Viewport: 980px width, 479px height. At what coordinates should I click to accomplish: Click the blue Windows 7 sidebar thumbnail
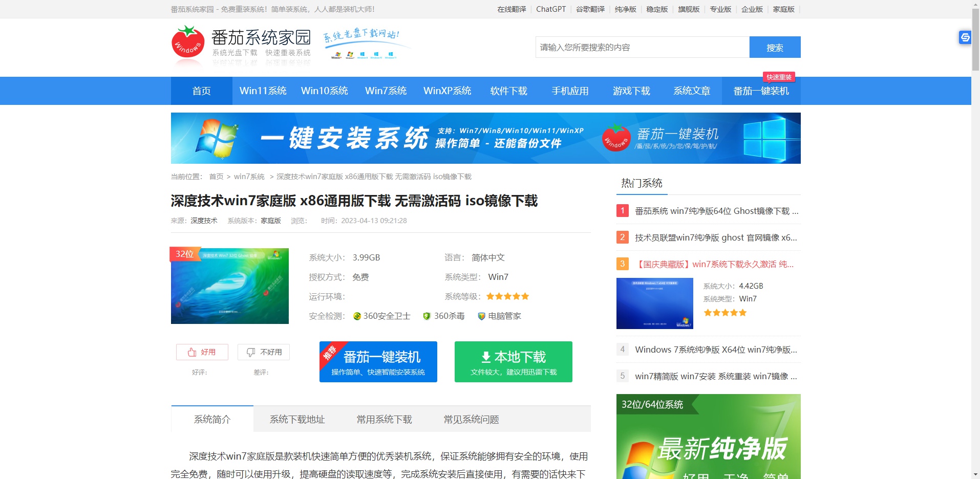[x=655, y=303]
